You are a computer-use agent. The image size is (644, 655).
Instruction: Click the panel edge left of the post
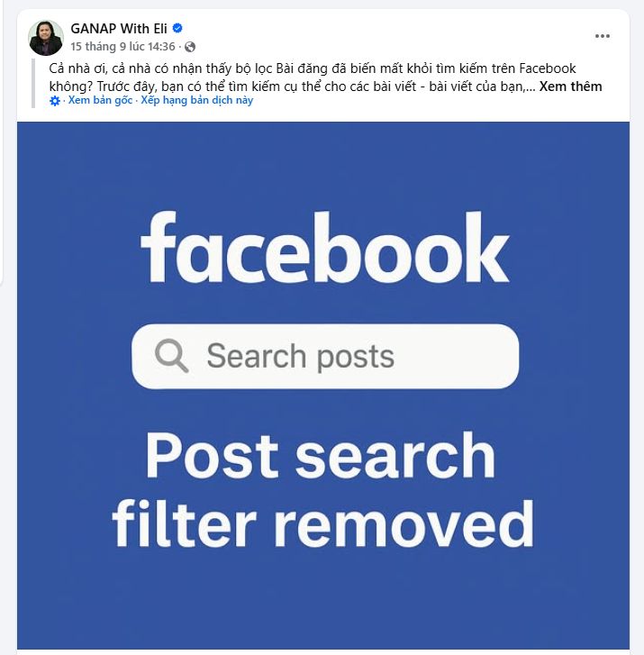coord(2,142)
